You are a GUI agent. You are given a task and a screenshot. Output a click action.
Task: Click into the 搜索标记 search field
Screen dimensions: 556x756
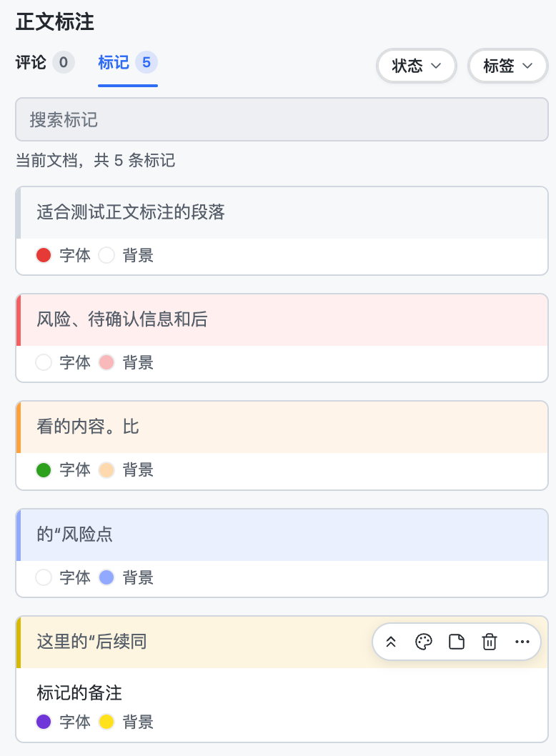282,119
